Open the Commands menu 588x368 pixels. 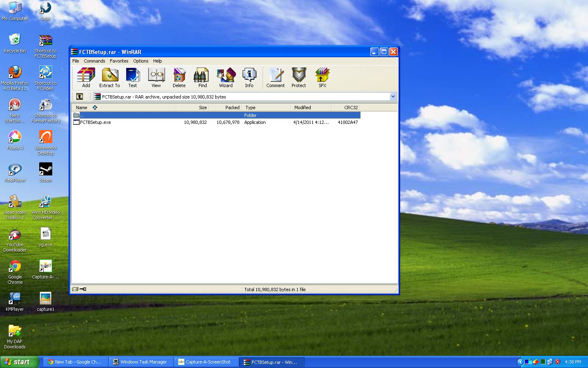(94, 61)
